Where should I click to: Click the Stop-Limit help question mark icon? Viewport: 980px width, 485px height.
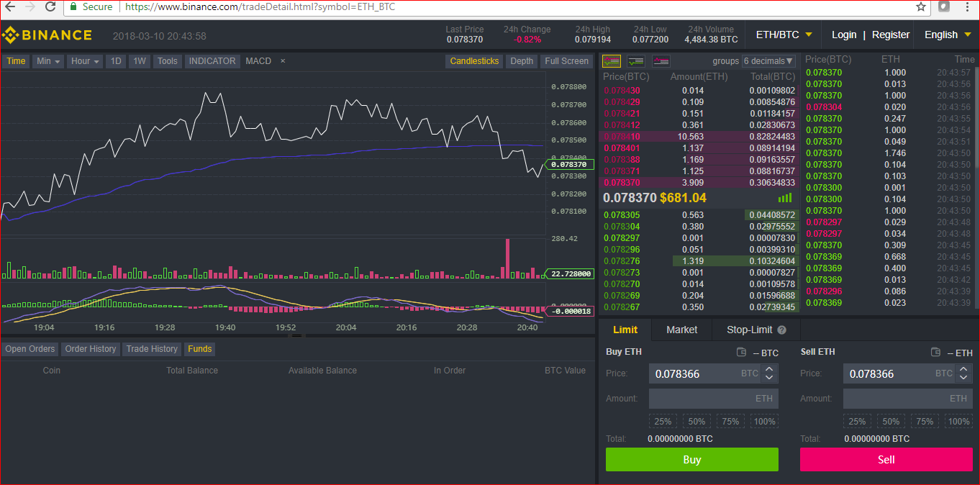[x=782, y=330]
